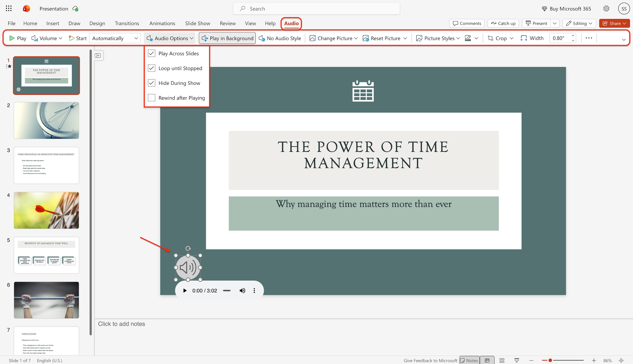This screenshot has width=633, height=364.
Task: Select slide 4 thumbnail with the dartboard
Action: coord(47,210)
